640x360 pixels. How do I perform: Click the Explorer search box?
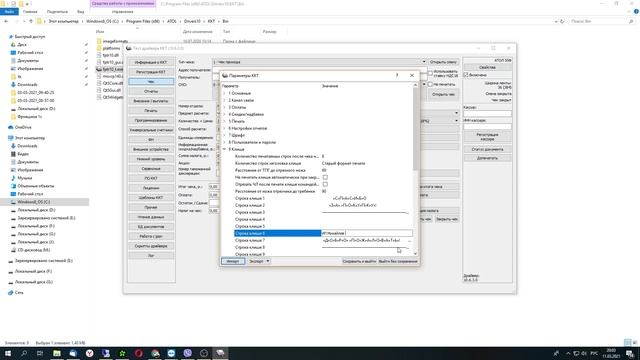(x=602, y=21)
